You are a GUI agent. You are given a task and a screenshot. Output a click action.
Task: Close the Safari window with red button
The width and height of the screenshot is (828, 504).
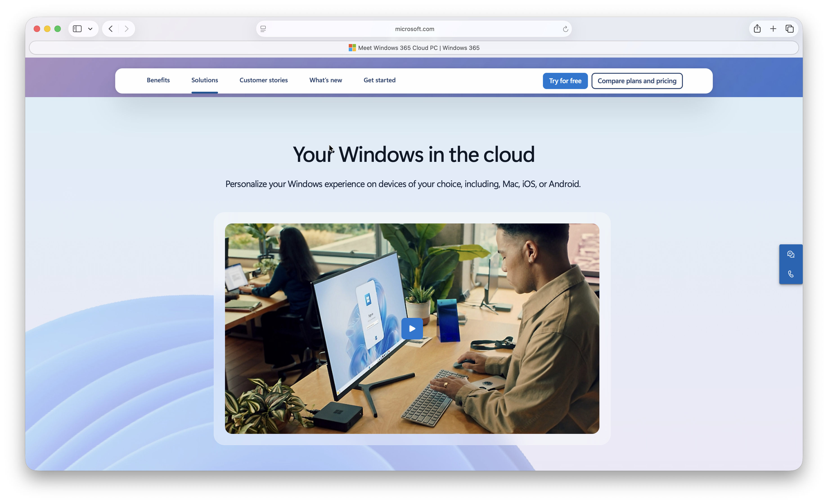[x=37, y=29]
